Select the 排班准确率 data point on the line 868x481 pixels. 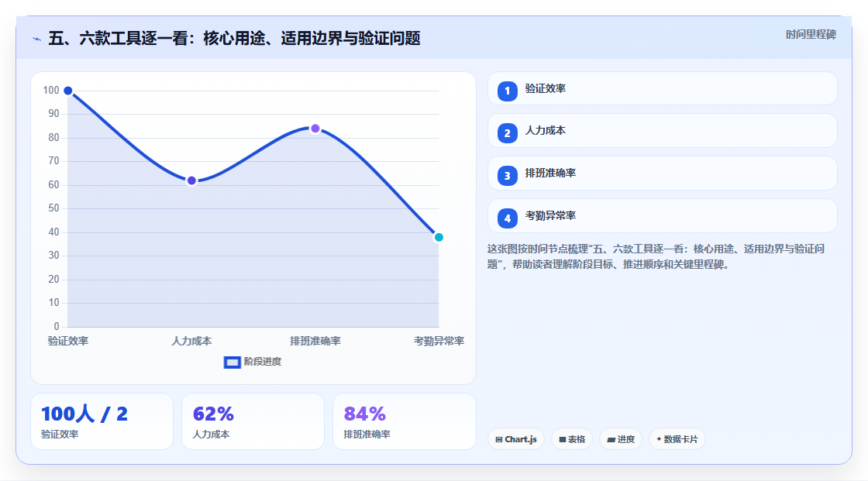[x=315, y=129]
